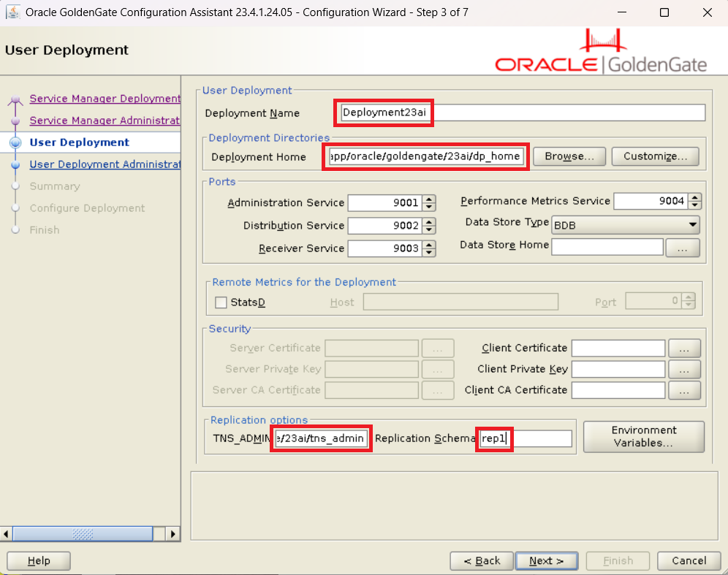Screen dimensions: 728x575
Task: Open Environment Variables settings
Action: 643,437
